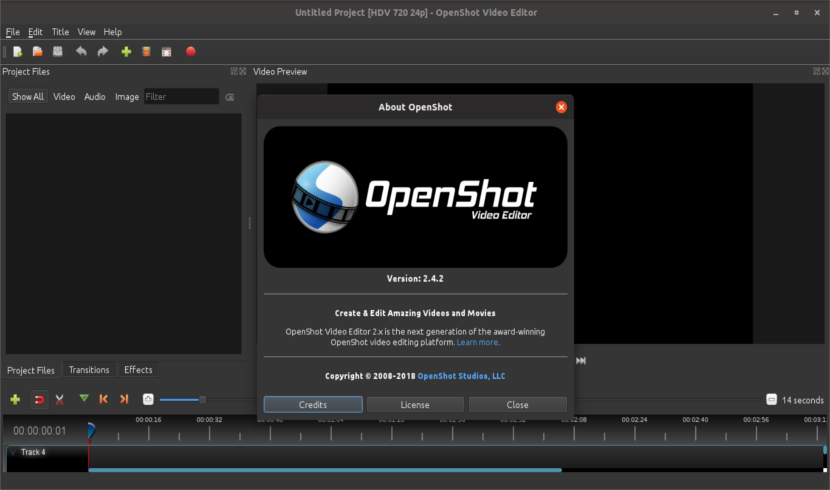Viewport: 830px width, 490px height.
Task: Click the Add Track green plus icon
Action: tap(15, 399)
